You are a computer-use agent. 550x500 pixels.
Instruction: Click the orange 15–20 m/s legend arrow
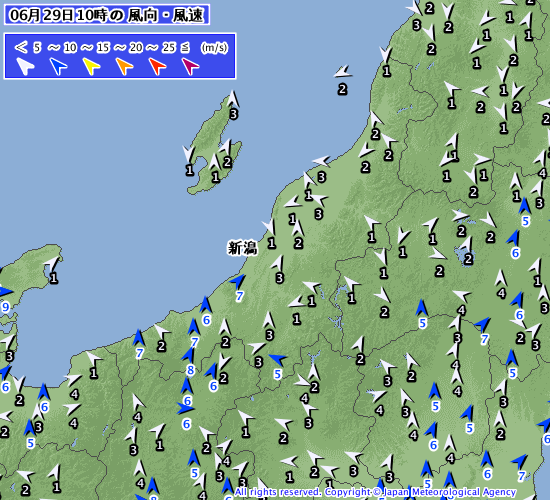[124, 66]
